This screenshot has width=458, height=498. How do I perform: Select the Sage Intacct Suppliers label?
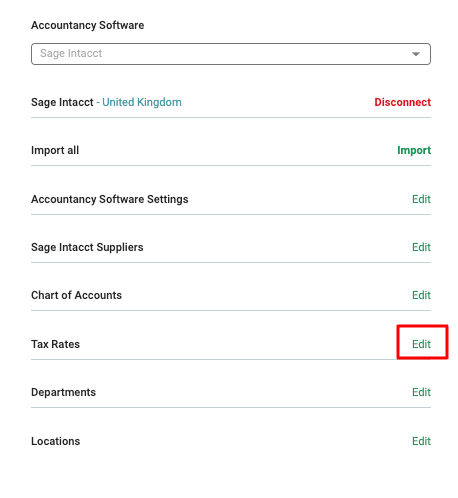(87, 247)
